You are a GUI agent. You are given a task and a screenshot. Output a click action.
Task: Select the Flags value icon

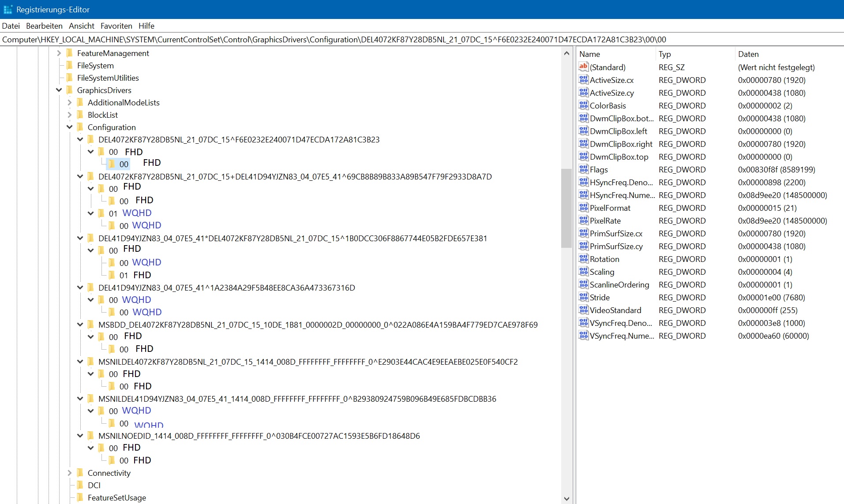(583, 169)
